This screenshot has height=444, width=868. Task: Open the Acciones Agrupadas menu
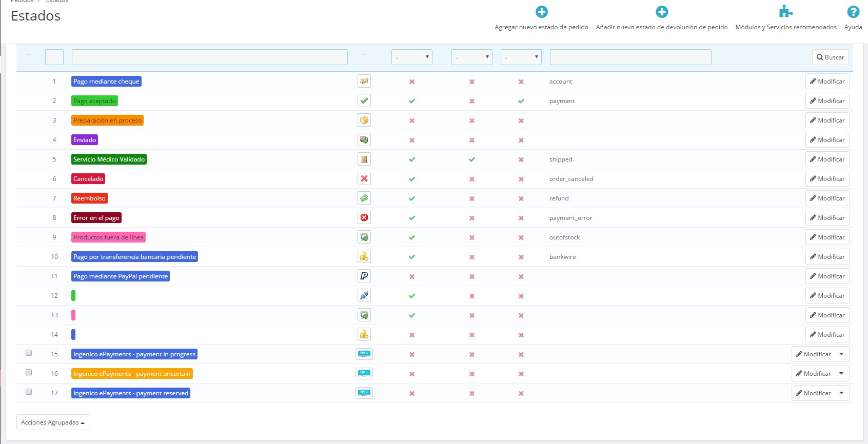click(x=53, y=422)
